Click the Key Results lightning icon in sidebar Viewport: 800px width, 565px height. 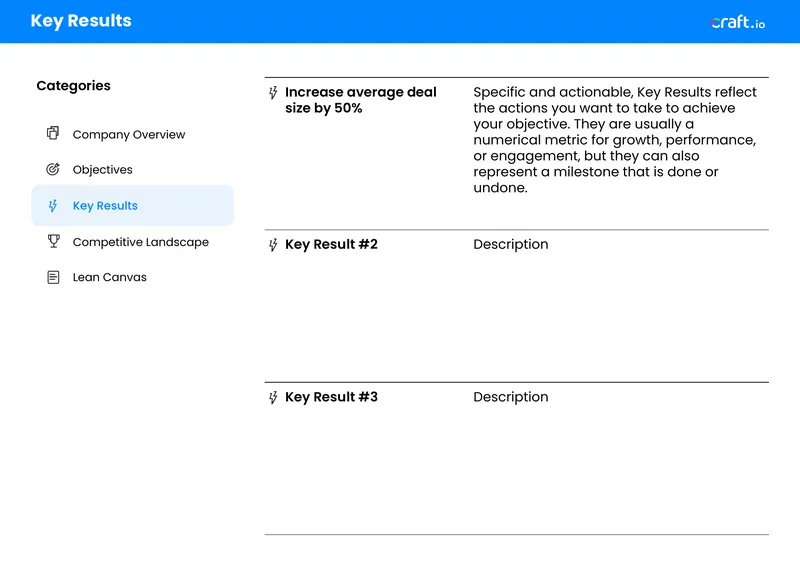coord(53,206)
